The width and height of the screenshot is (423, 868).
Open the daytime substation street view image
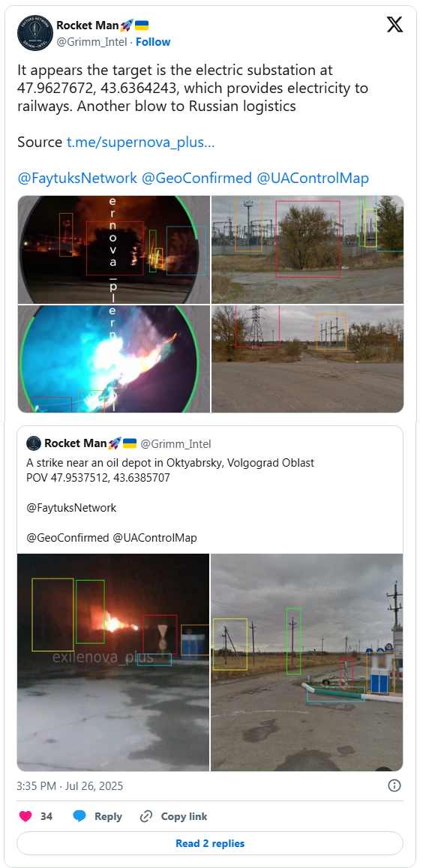click(307, 249)
